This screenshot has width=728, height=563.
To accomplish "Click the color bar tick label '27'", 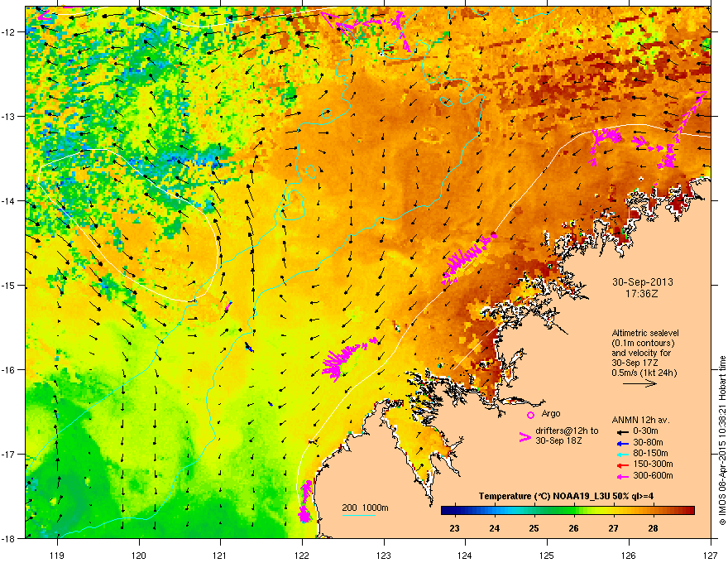I will (613, 528).
